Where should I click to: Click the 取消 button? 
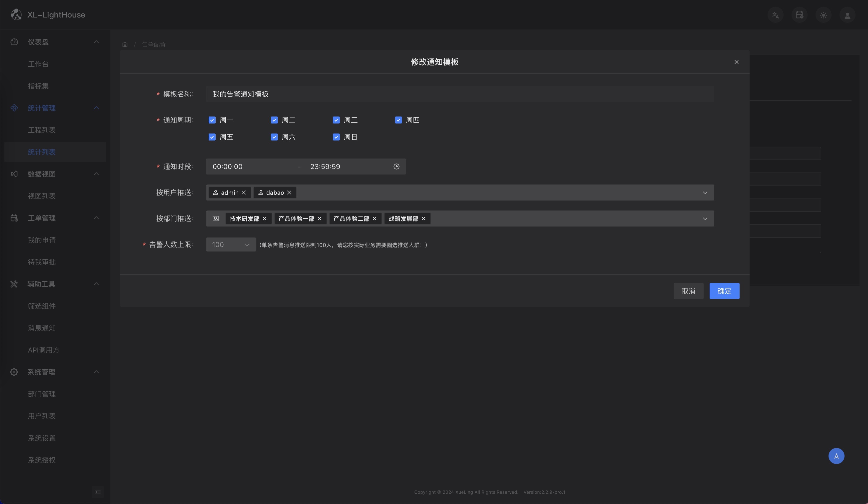pyautogui.click(x=688, y=291)
